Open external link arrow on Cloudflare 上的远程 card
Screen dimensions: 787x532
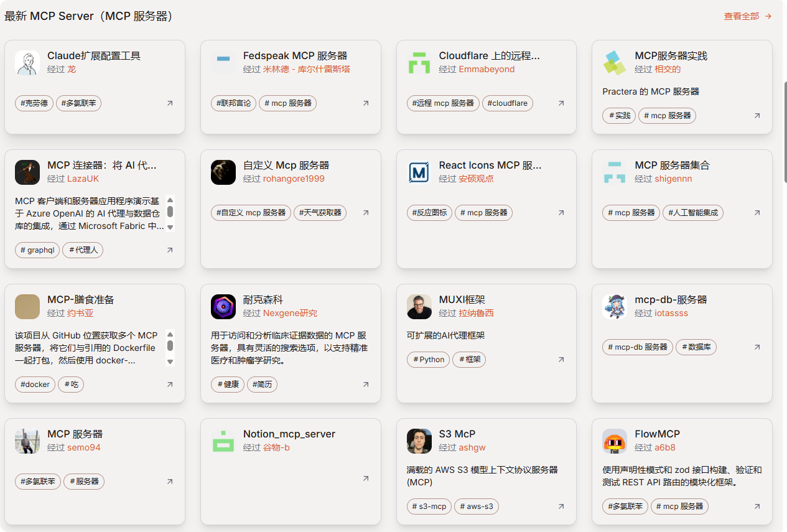pos(561,103)
